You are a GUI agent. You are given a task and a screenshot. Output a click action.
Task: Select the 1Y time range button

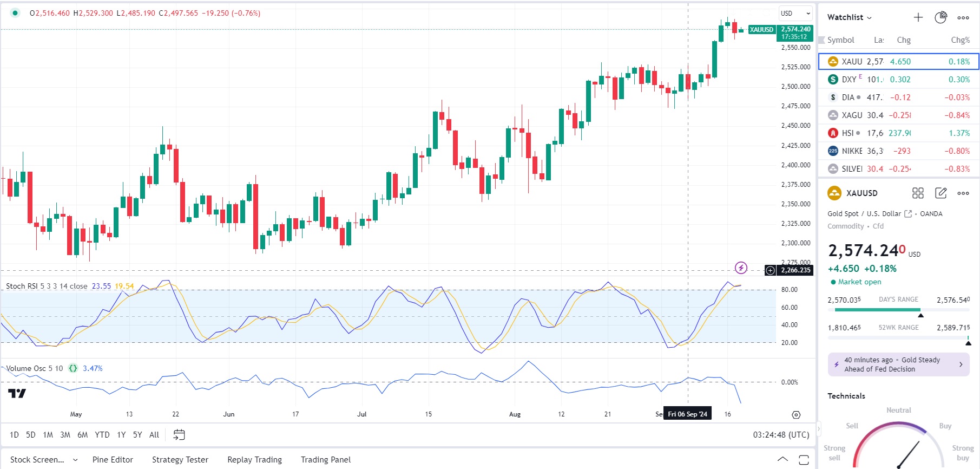(x=121, y=435)
